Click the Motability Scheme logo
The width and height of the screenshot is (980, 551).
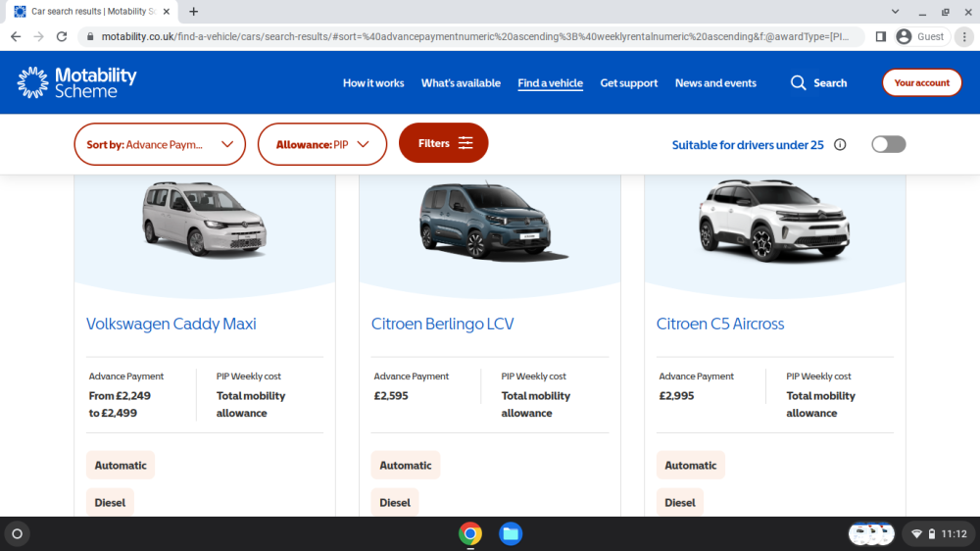tap(76, 82)
